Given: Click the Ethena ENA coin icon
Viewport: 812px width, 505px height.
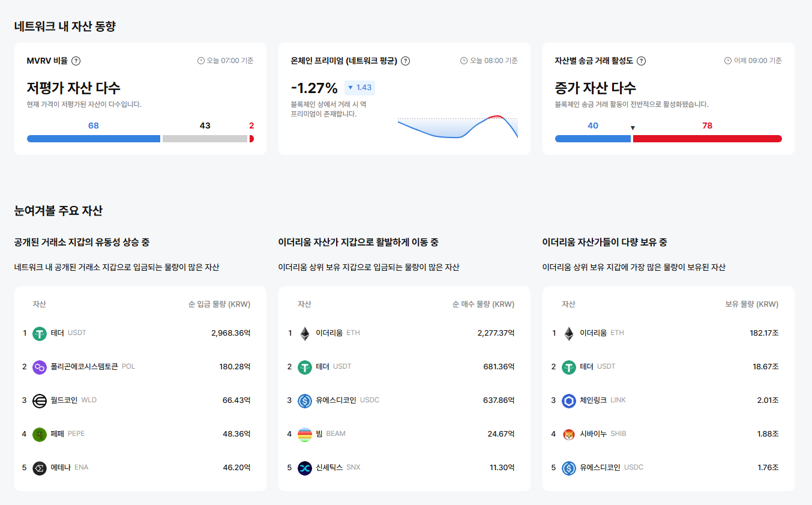Looking at the screenshot, I should coord(40,467).
